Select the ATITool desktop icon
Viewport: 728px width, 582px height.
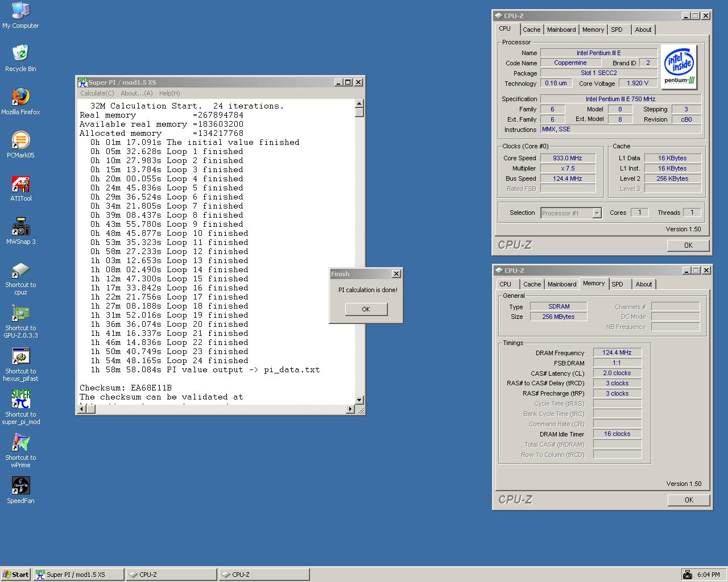click(20, 188)
